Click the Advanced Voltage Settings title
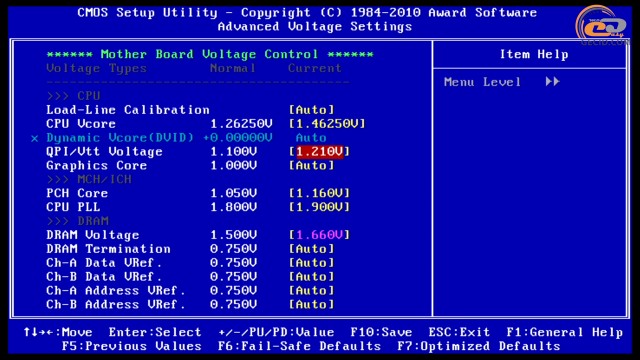This screenshot has height=360, width=640. coord(315,27)
